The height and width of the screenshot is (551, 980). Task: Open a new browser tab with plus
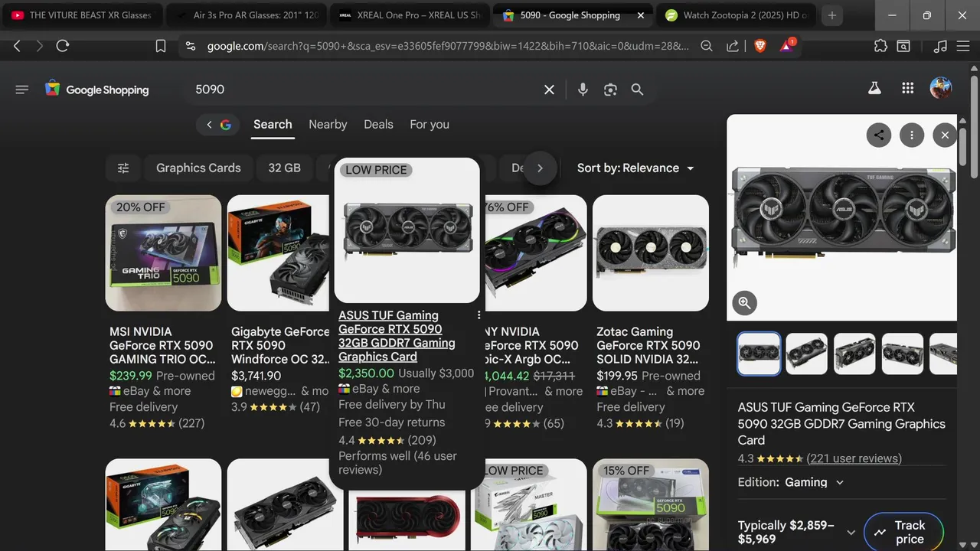point(832,15)
